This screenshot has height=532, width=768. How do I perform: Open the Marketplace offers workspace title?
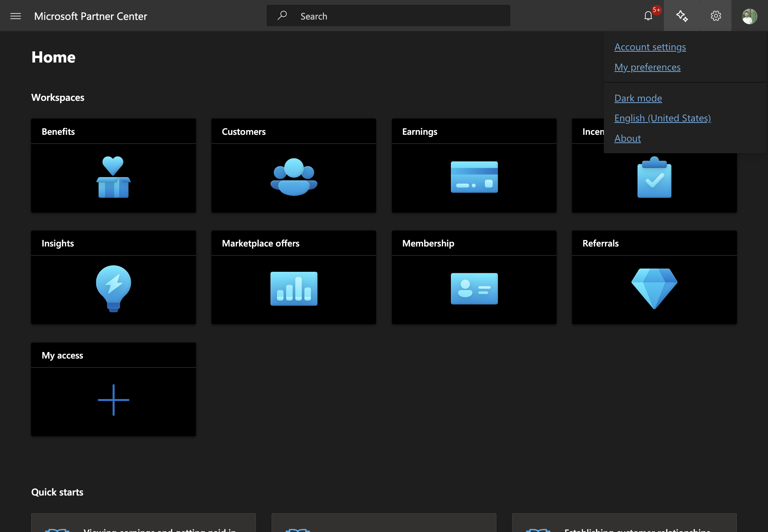260,243
